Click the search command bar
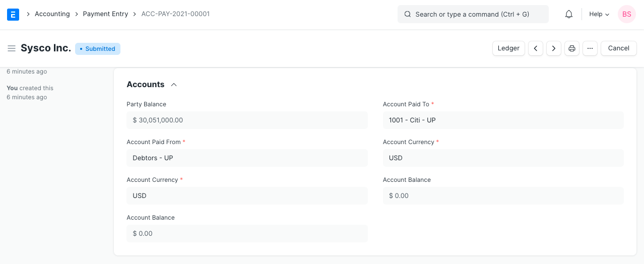Image resolution: width=644 pixels, height=264 pixels. (x=473, y=14)
